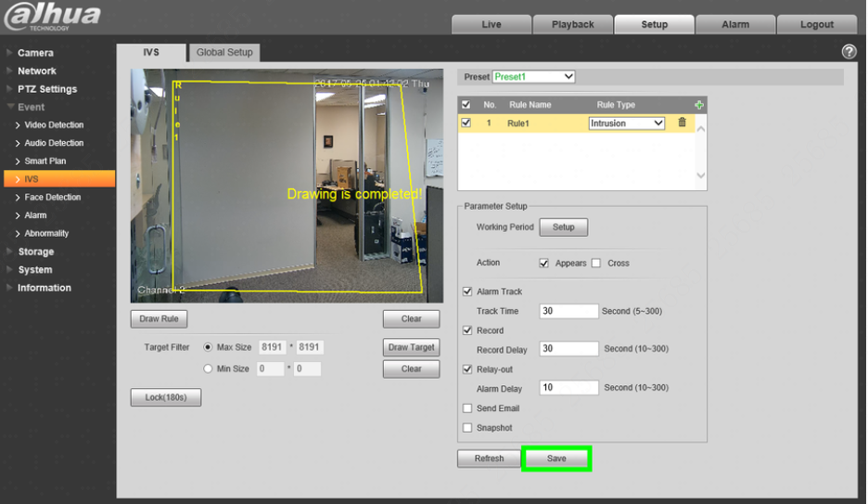Open the Intrusion rule type dropdown
868x504 pixels.
(626, 123)
